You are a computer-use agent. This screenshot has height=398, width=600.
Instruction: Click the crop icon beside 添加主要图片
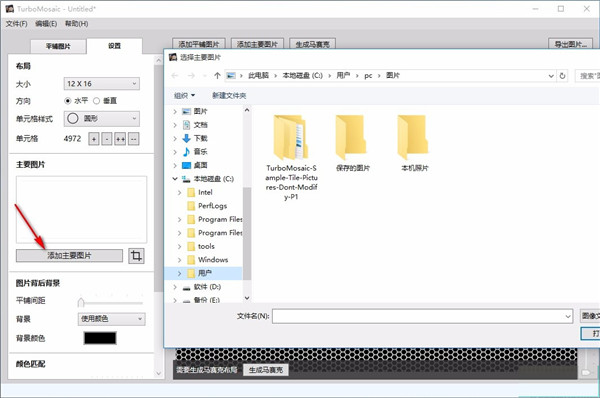click(x=137, y=256)
